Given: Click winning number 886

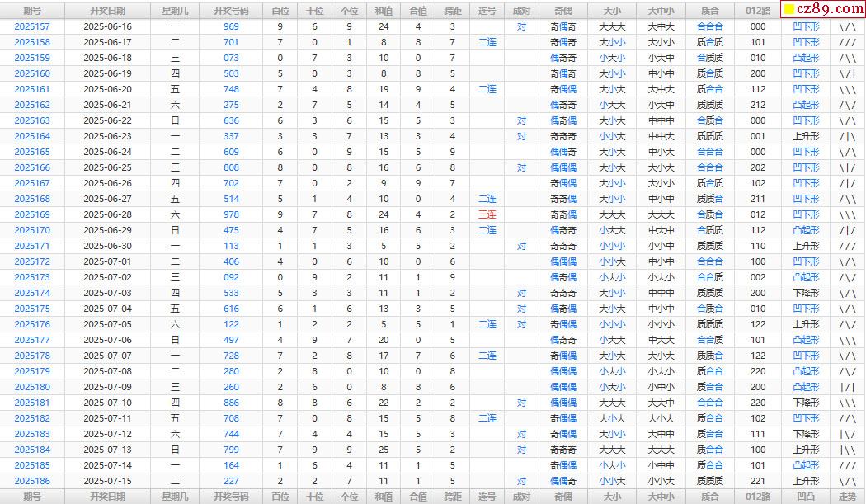Looking at the screenshot, I should pos(231,403).
